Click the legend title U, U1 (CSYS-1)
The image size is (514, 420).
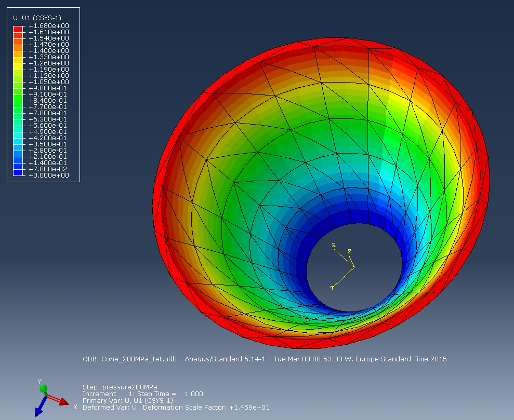pos(37,18)
